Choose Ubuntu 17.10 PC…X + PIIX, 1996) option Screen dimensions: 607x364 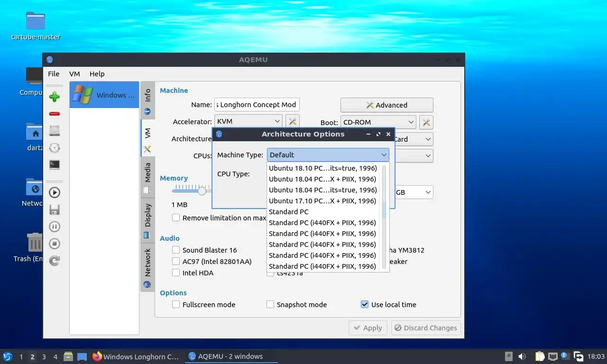[323, 201]
